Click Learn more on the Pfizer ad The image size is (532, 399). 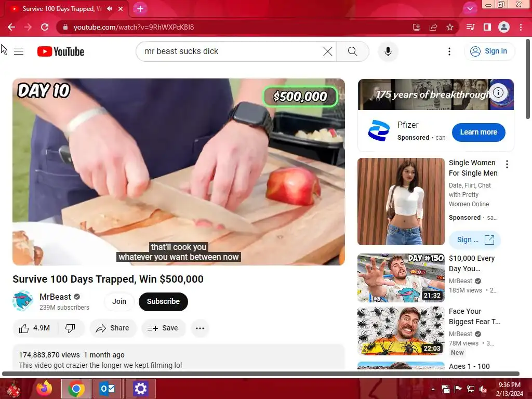tap(478, 132)
